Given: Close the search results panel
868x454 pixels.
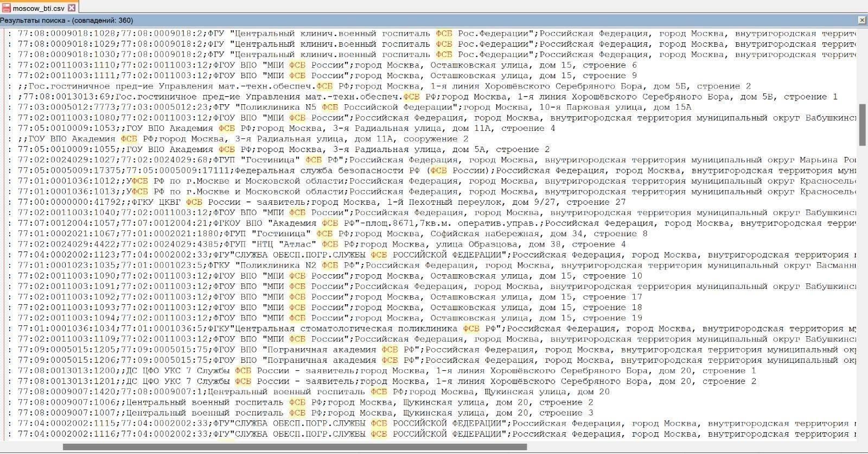Looking at the screenshot, I should click(x=862, y=20).
